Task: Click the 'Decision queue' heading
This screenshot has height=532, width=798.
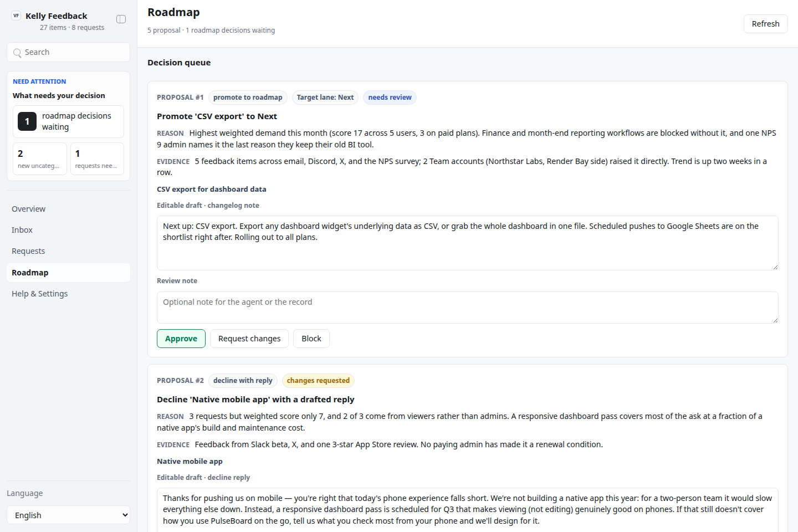Action: tap(179, 63)
